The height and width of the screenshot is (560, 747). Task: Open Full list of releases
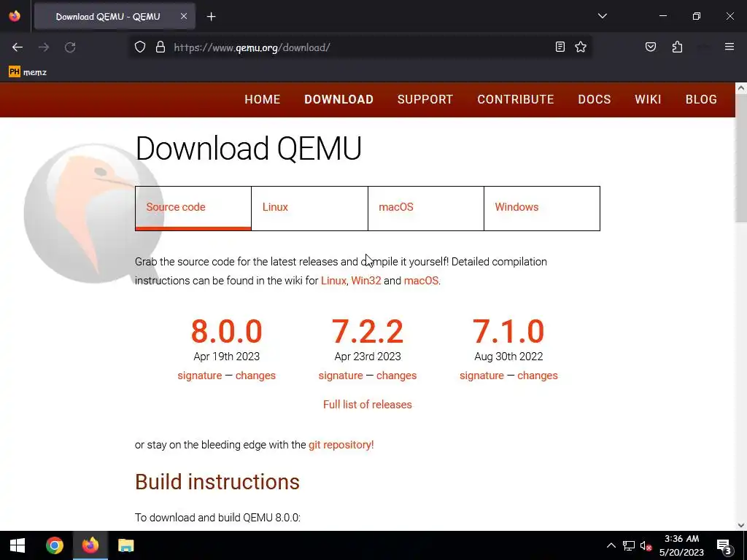[x=368, y=405]
